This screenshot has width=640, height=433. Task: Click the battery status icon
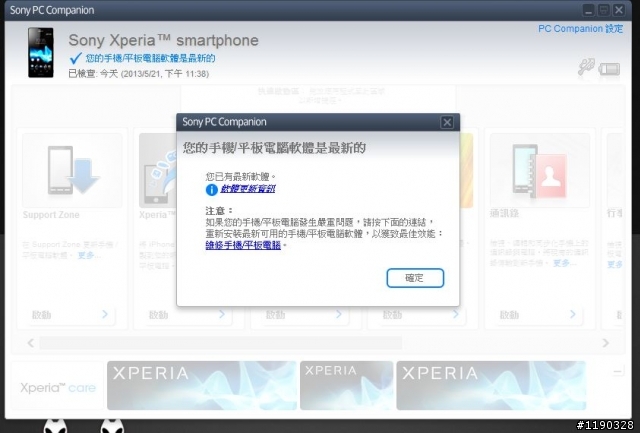pyautogui.click(x=609, y=69)
